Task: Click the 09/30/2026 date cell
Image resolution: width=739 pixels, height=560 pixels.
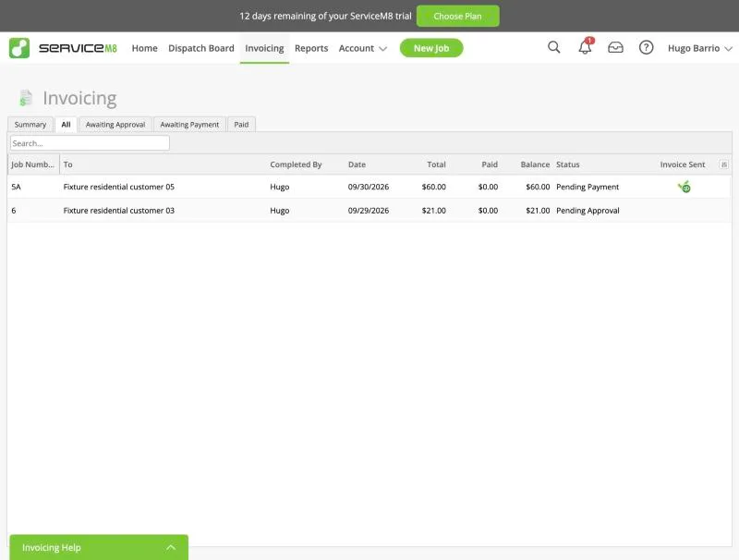Action: [368, 187]
